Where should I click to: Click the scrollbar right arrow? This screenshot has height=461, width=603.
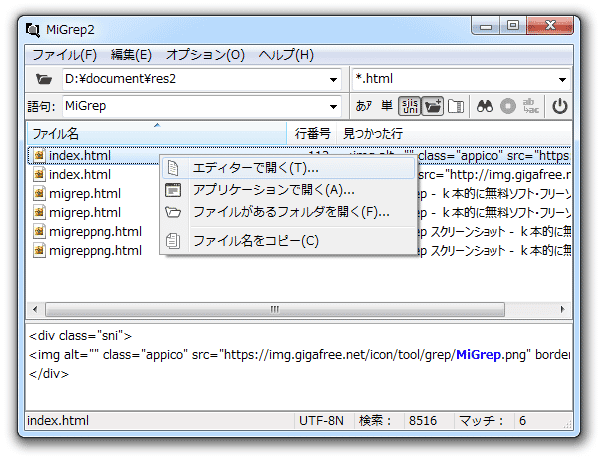[563, 310]
